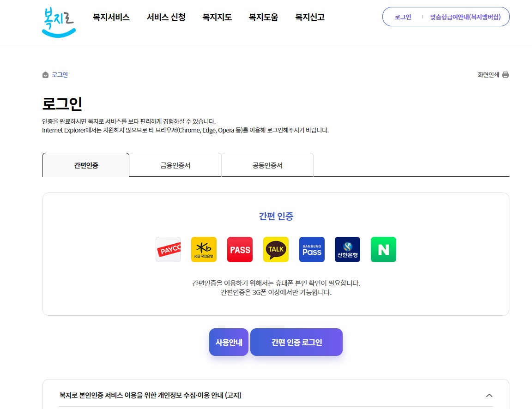
Task: Select the KakaoTalk TALK authentication icon
Action: click(276, 249)
